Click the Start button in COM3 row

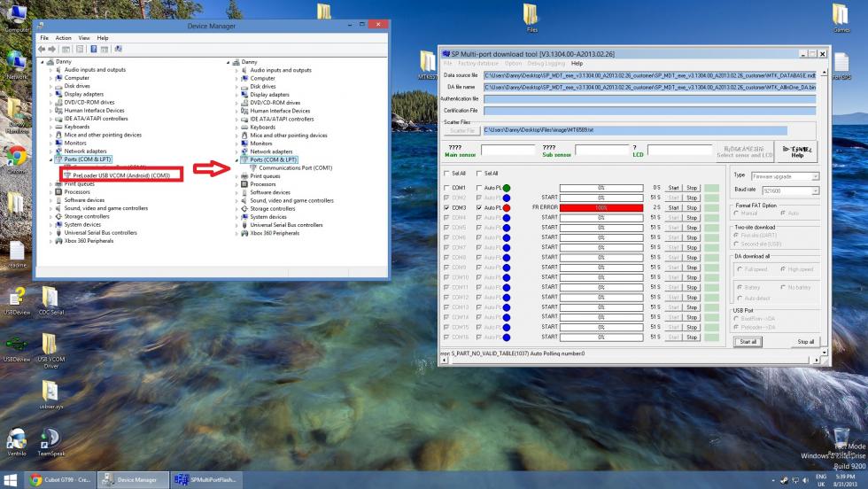pyautogui.click(x=673, y=207)
